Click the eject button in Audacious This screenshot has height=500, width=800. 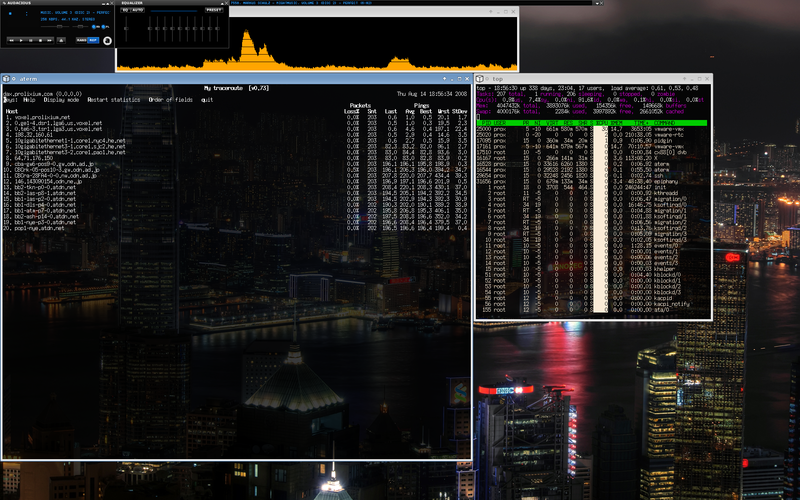(61, 41)
